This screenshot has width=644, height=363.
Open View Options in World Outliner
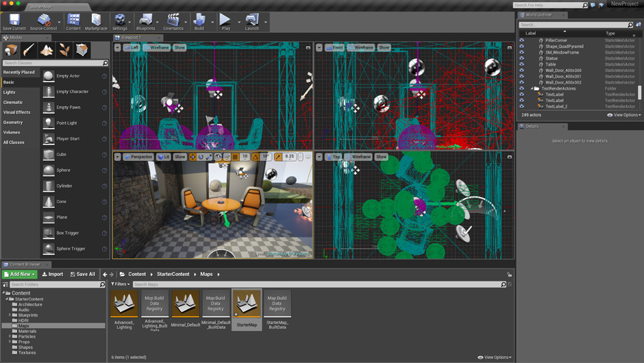[x=623, y=115]
